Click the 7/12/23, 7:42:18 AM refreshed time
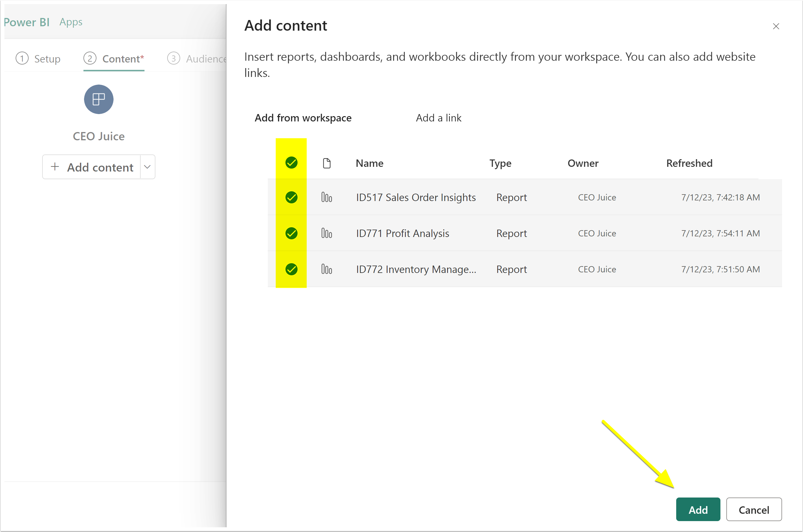The height and width of the screenshot is (532, 803). 720,197
